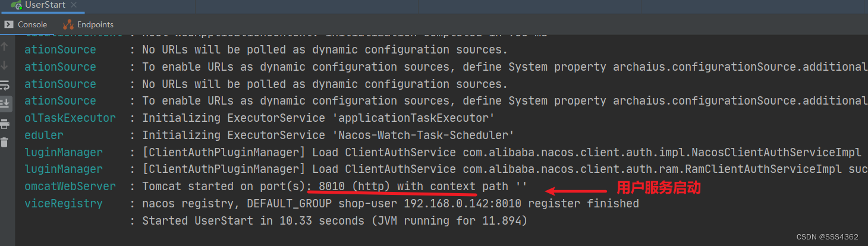Toggle soft-wrap for console output
The height and width of the screenshot is (246, 868).
coord(5,84)
